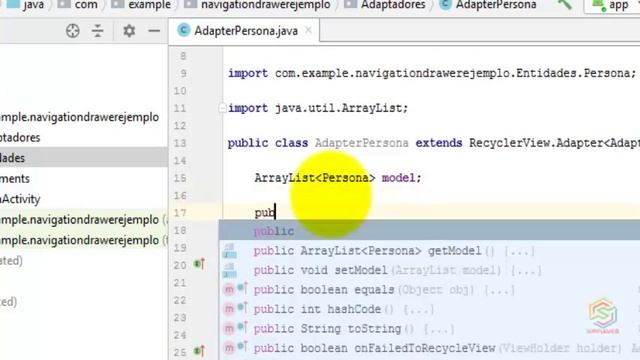This screenshot has width=640, height=360.
Task: Select the 'ptadores' package in project tree
Action: [x=20, y=138]
